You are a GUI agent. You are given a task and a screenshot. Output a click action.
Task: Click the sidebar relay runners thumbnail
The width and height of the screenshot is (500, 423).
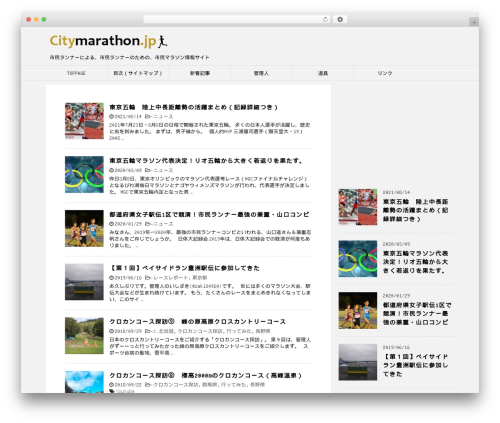coord(358,310)
